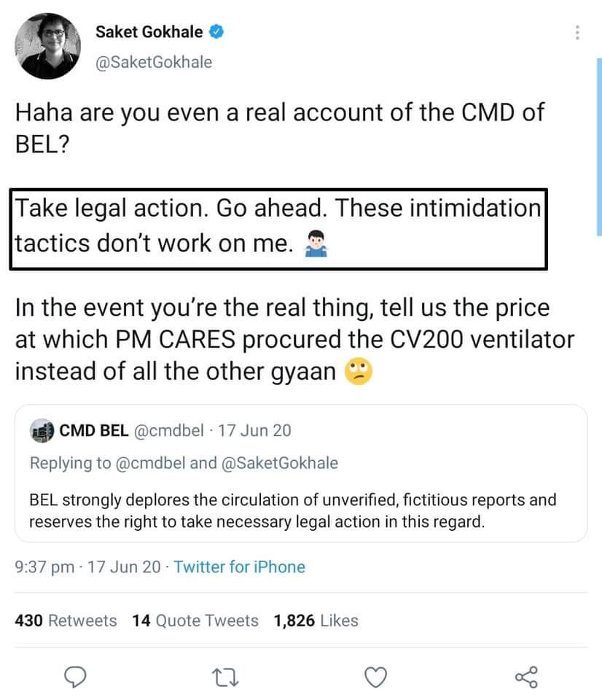Open the quoted CMD BEL tweet
The width and height of the screenshot is (602, 700).
coord(300,510)
